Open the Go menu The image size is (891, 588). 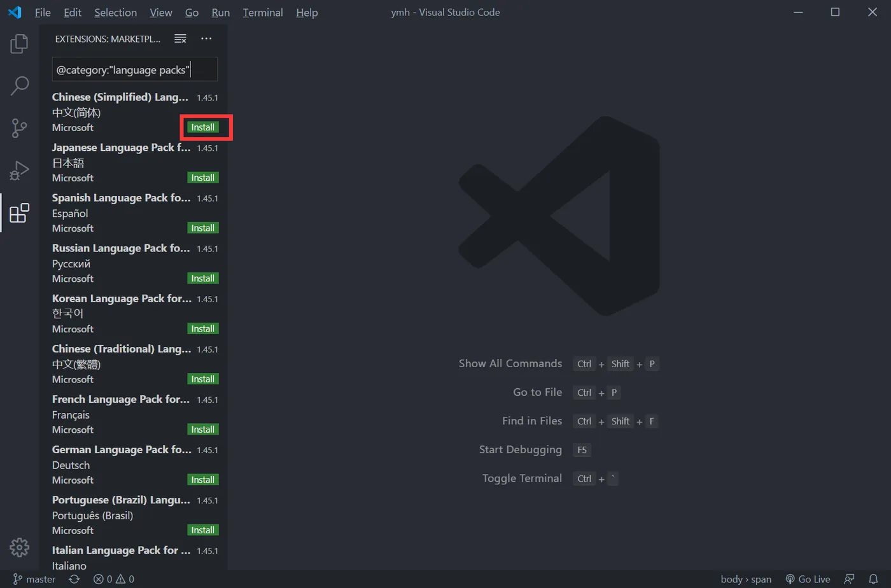(192, 13)
